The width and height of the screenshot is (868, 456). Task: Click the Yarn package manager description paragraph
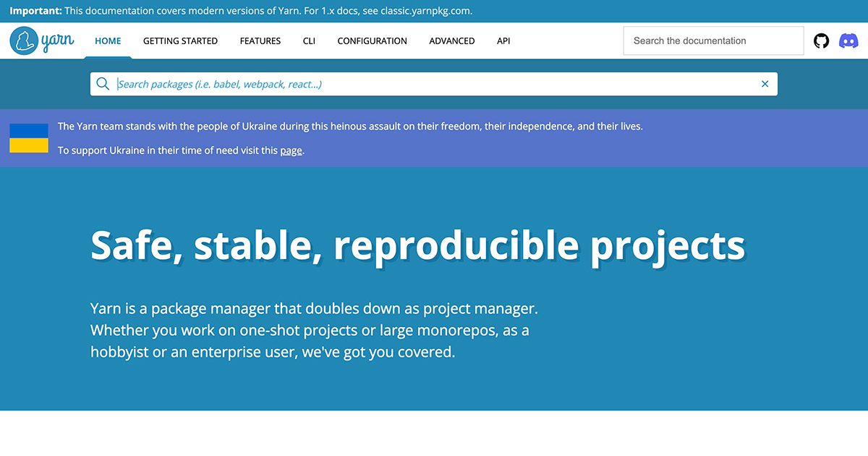(314, 331)
